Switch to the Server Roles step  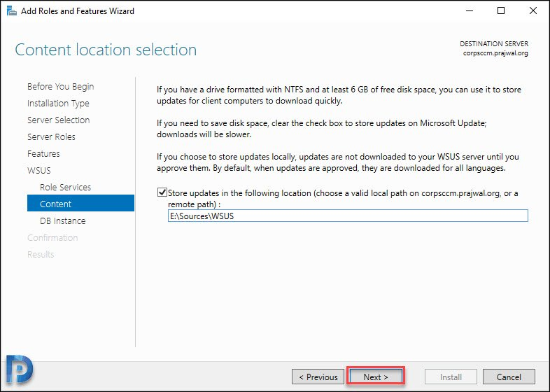pyautogui.click(x=51, y=137)
